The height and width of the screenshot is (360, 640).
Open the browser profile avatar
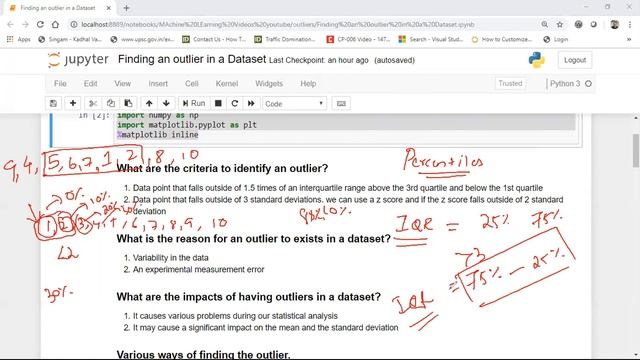click(615, 24)
